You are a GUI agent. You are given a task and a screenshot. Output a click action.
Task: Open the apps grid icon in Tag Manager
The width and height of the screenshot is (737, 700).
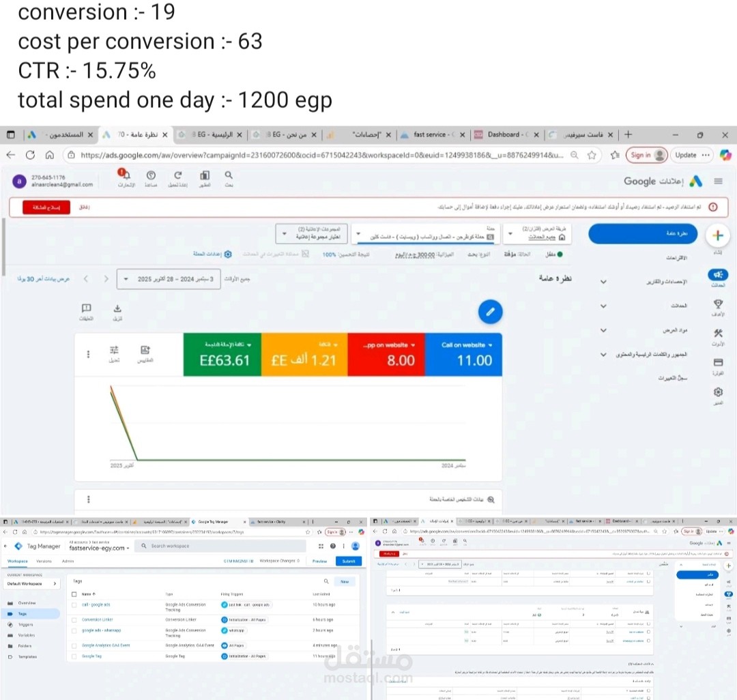(321, 546)
